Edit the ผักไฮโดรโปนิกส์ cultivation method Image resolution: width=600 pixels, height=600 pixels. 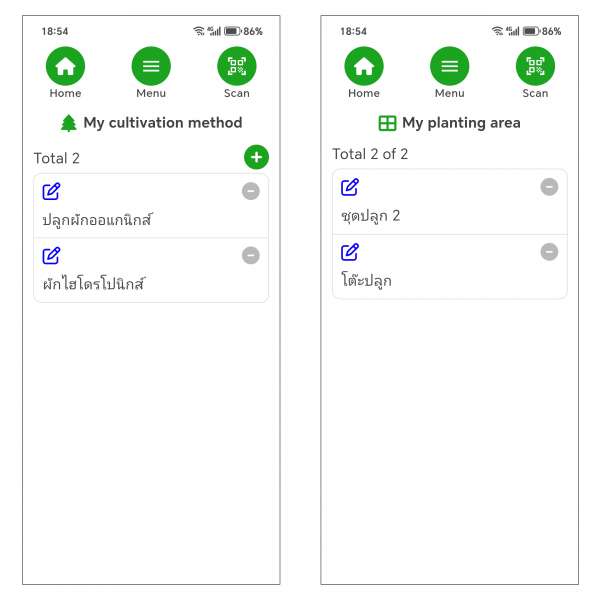click(52, 255)
